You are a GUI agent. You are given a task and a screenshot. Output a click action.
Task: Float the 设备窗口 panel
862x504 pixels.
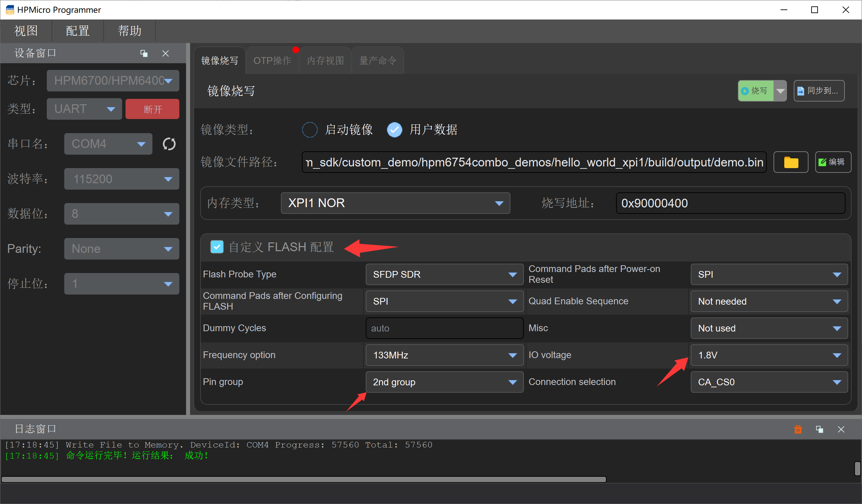pos(144,53)
